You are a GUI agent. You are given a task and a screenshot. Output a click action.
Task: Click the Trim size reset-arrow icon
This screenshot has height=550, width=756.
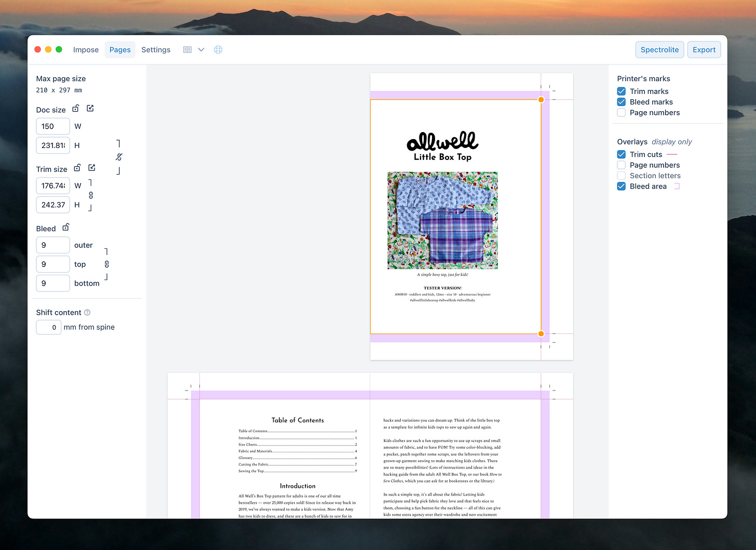(x=92, y=167)
